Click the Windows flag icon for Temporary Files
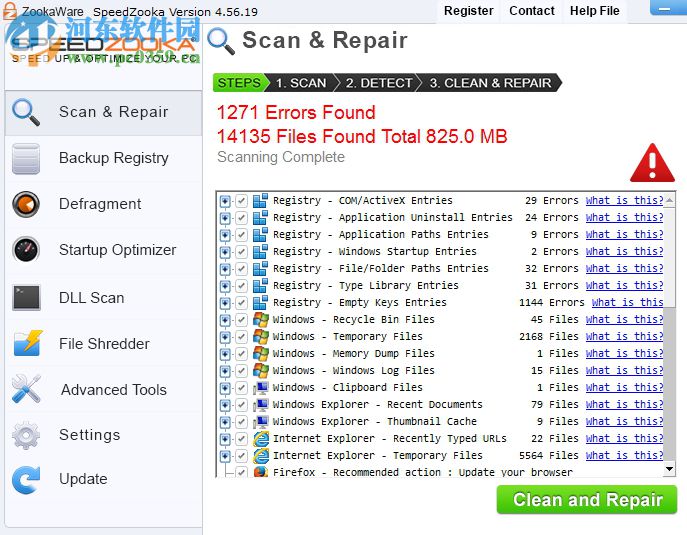The width and height of the screenshot is (687, 535). (261, 337)
